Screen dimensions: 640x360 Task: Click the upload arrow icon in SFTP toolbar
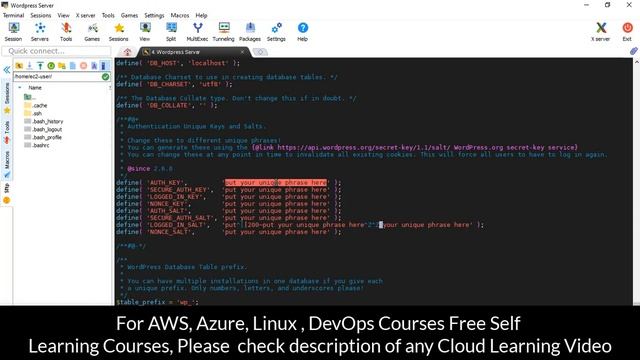click(x=40, y=66)
